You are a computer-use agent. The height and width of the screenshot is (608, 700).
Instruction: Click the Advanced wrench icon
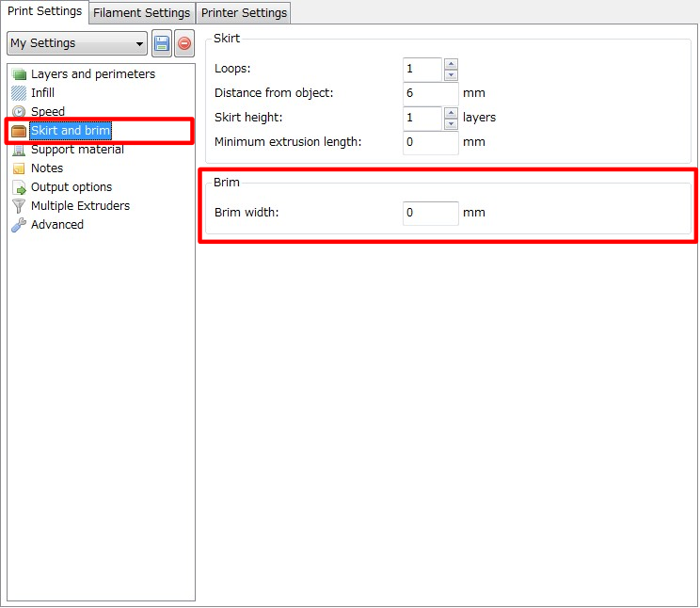(x=19, y=225)
